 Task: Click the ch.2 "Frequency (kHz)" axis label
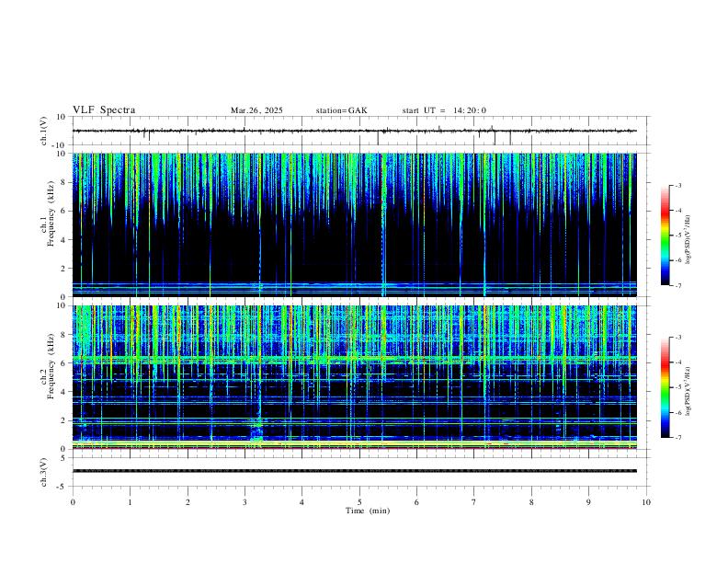click(51, 365)
